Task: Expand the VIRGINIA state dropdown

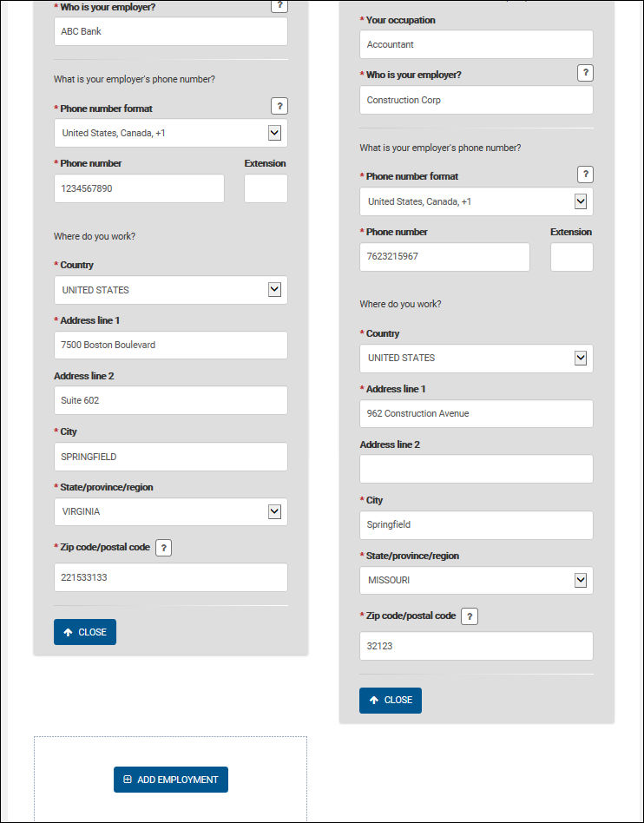Action: 274,511
